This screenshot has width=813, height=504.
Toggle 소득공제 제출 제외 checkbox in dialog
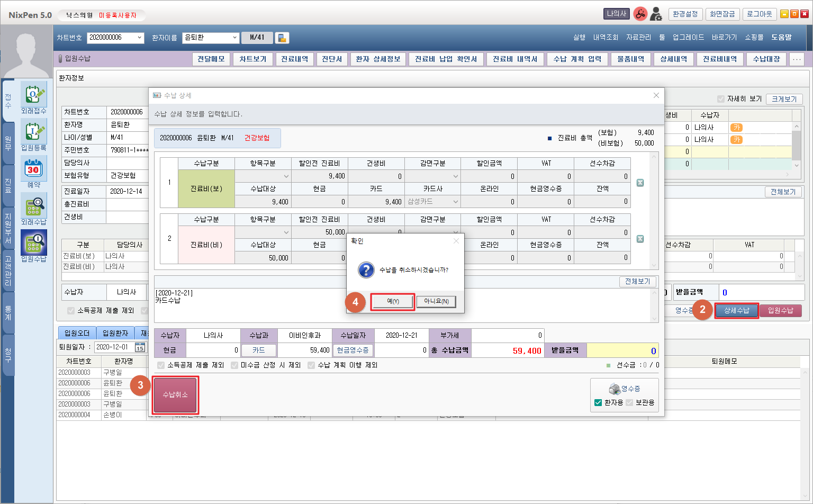tap(161, 365)
